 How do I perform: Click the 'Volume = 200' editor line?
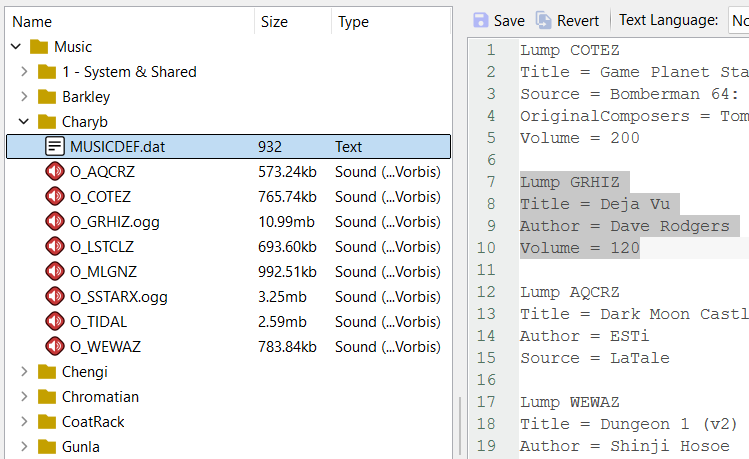click(x=579, y=138)
